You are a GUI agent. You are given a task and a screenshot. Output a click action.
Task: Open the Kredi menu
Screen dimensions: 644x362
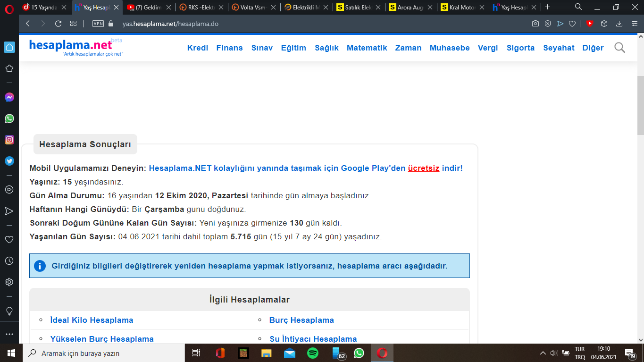[198, 48]
